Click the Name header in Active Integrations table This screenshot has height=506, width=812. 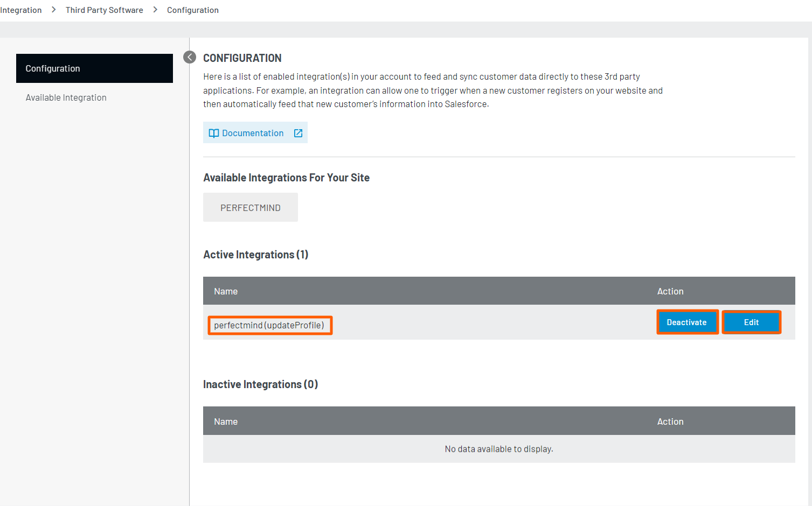coord(226,291)
